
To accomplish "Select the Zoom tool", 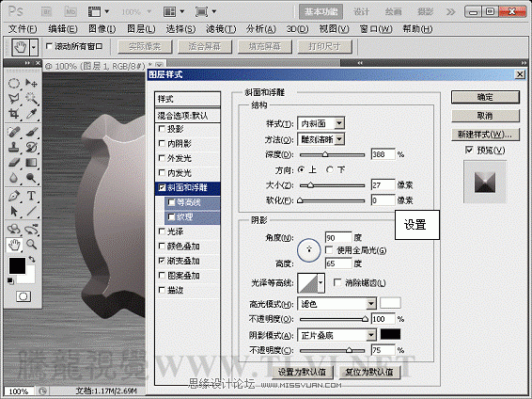I will [31, 244].
